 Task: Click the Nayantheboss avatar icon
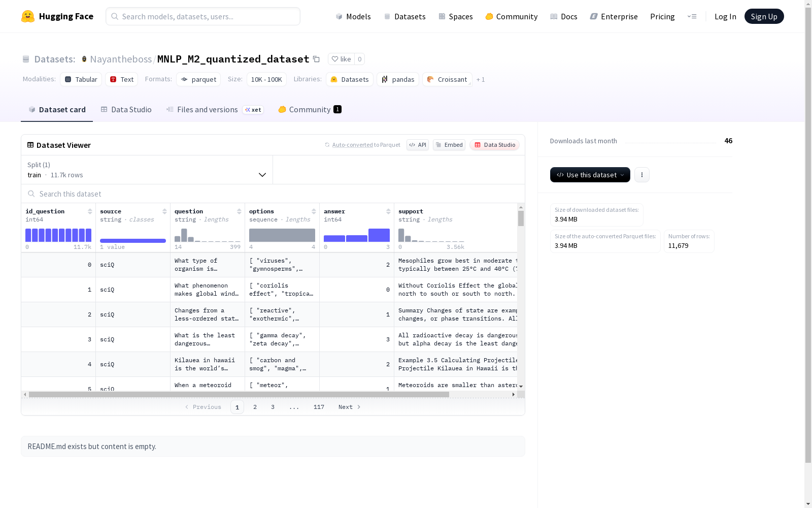[x=84, y=59]
